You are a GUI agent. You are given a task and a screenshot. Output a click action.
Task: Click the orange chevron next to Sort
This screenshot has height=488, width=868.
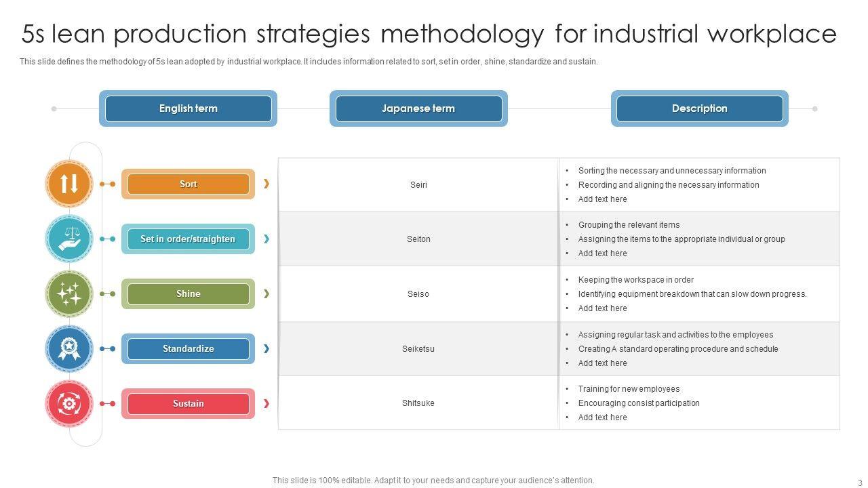pyautogui.click(x=267, y=184)
